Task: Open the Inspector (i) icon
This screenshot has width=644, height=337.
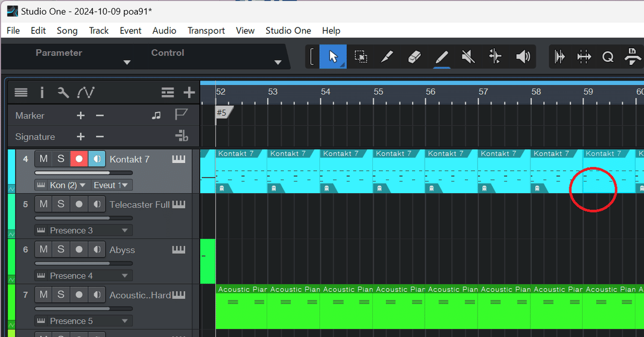Action: tap(42, 93)
